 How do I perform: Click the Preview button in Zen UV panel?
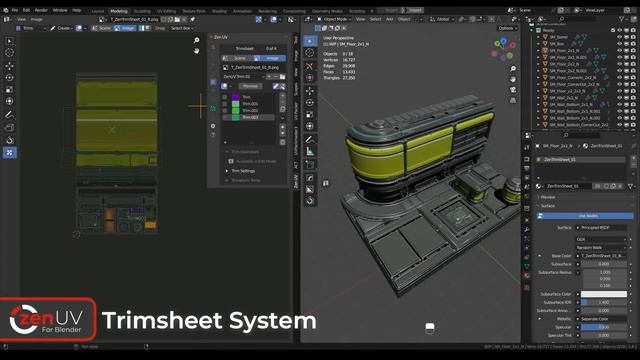pos(250,86)
